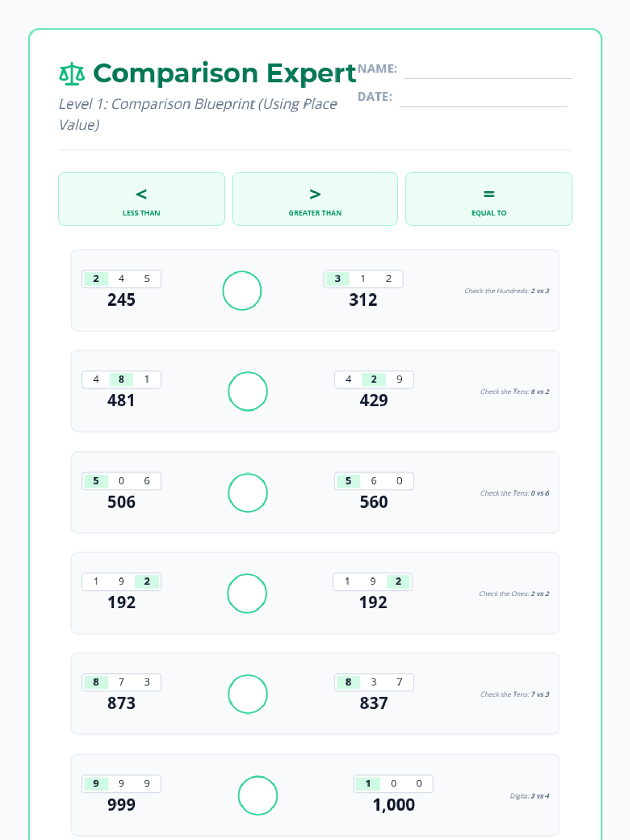
Task: Click answer circle between 873 and 837
Action: [x=248, y=694]
